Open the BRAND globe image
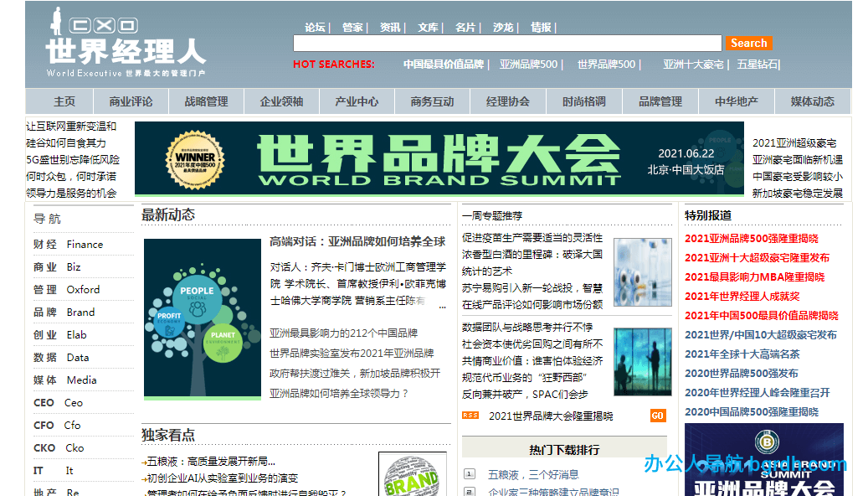 tap(412, 475)
